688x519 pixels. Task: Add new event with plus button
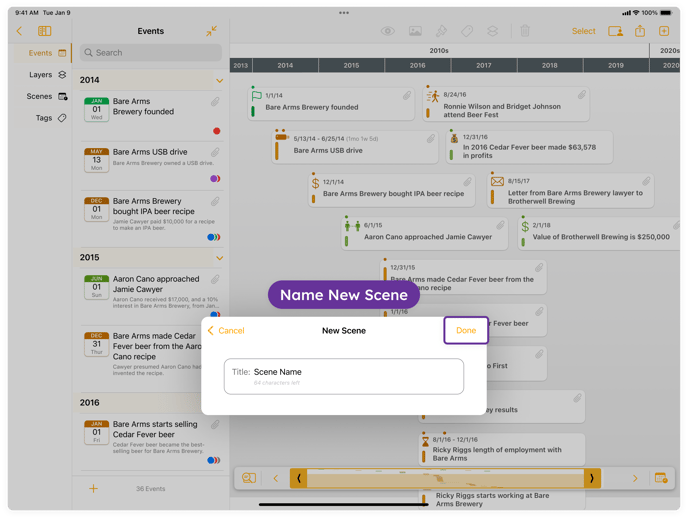tap(93, 488)
